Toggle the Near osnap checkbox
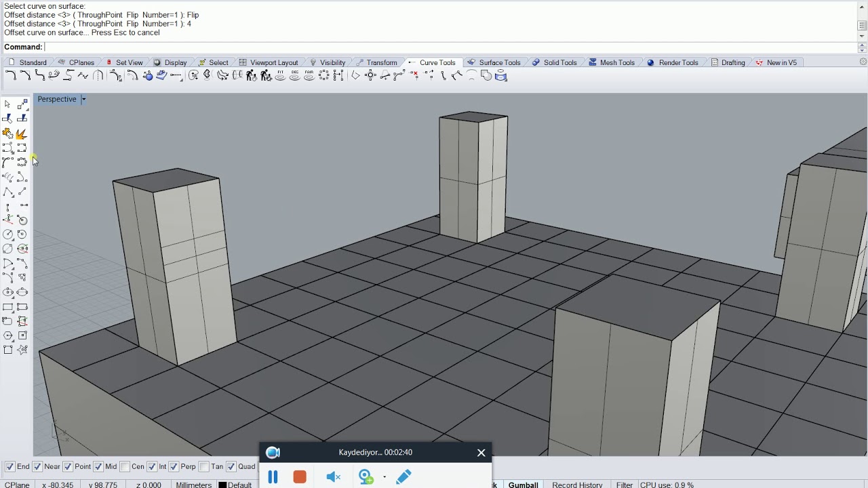 38,466
